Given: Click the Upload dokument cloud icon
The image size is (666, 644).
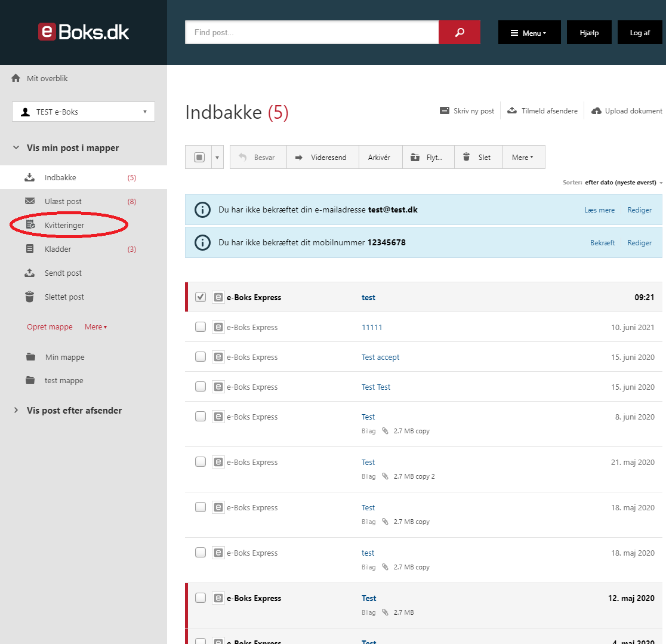Looking at the screenshot, I should (x=597, y=110).
